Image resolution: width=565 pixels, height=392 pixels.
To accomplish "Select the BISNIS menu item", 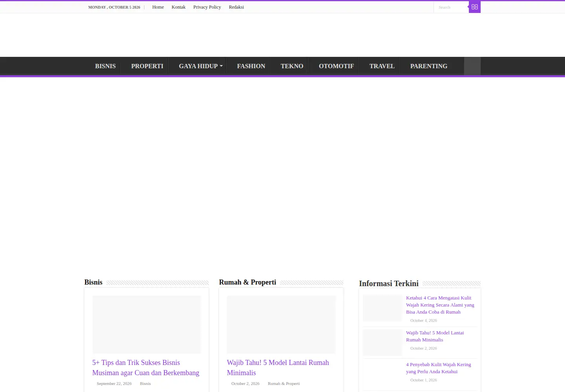I will (x=105, y=66).
